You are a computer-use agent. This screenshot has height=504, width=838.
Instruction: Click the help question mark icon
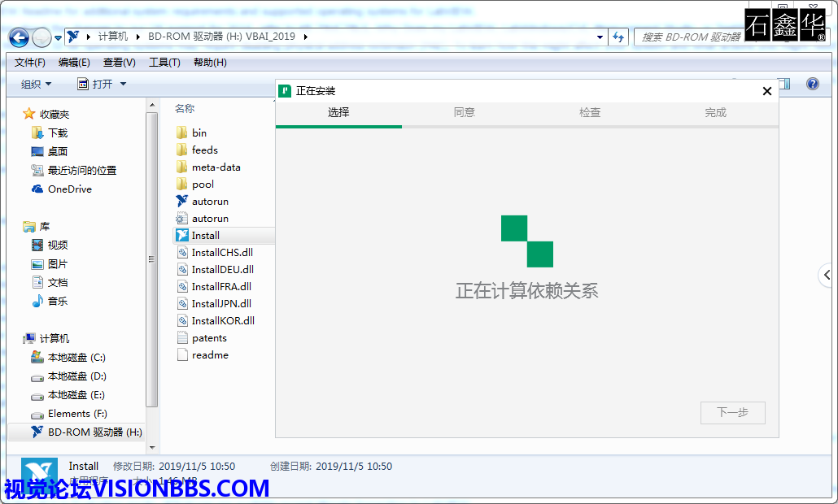pos(812,84)
